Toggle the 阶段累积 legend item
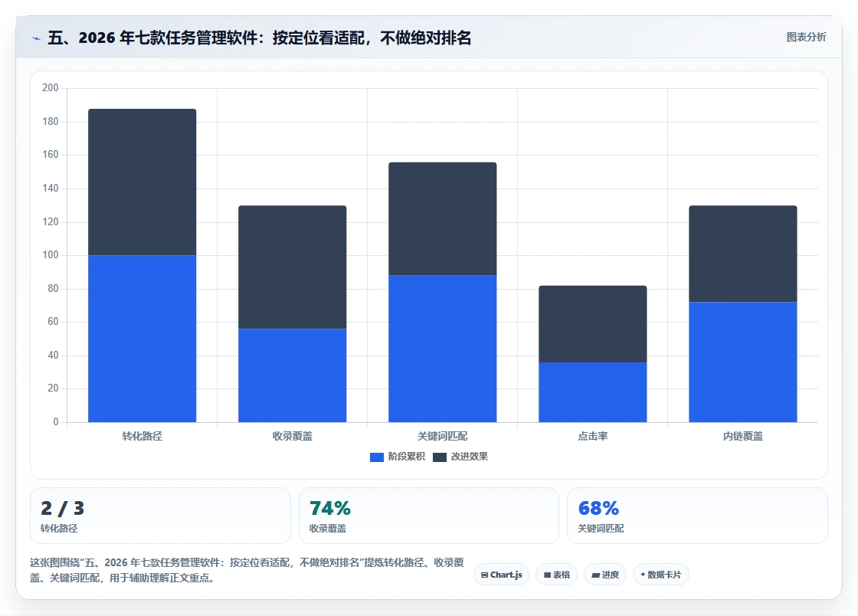Image resolution: width=858 pixels, height=616 pixels. pos(398,457)
